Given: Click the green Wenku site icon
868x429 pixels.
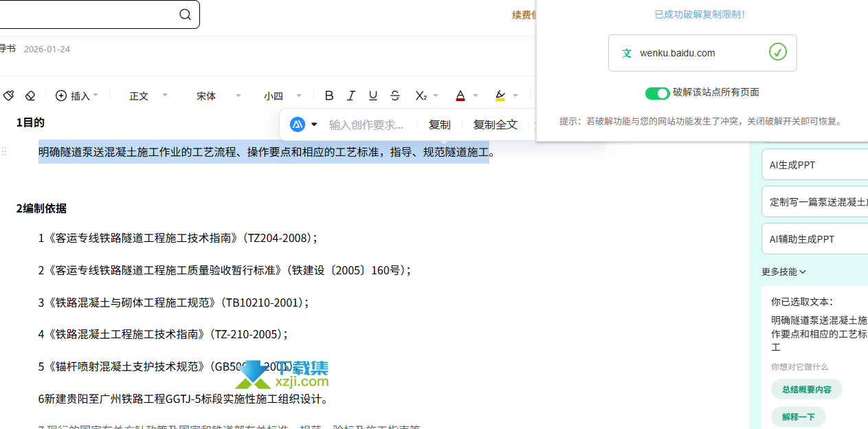Looking at the screenshot, I should (x=627, y=53).
